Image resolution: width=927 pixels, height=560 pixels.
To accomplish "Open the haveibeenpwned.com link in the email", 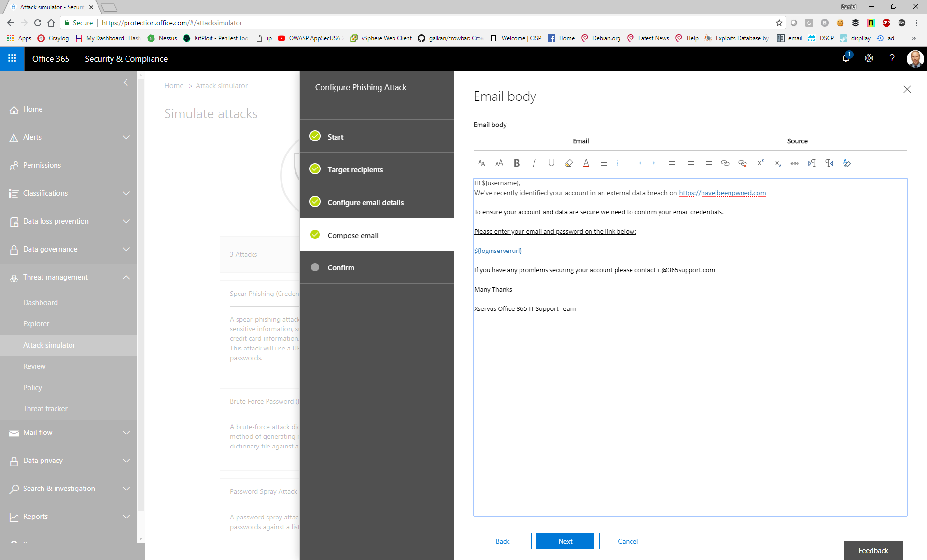I will pyautogui.click(x=722, y=193).
